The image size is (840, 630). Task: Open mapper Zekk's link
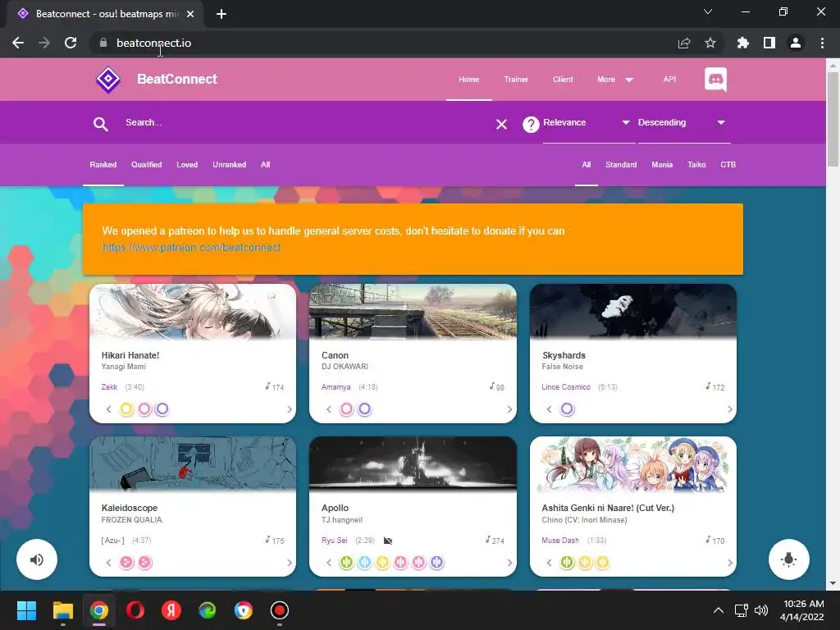point(109,387)
